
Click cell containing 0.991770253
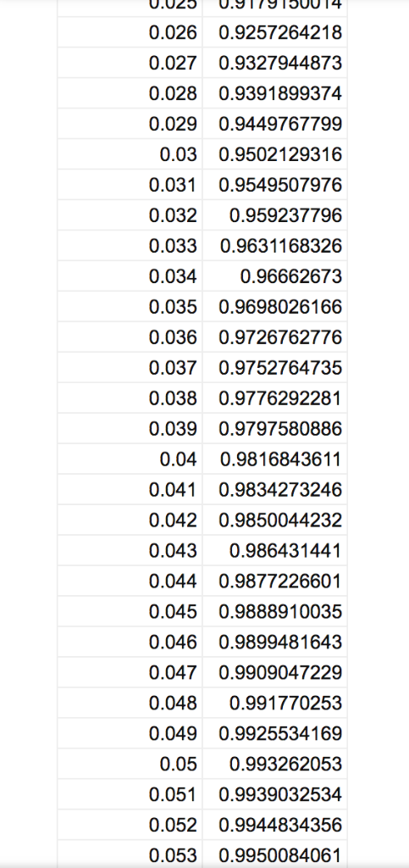(x=274, y=703)
